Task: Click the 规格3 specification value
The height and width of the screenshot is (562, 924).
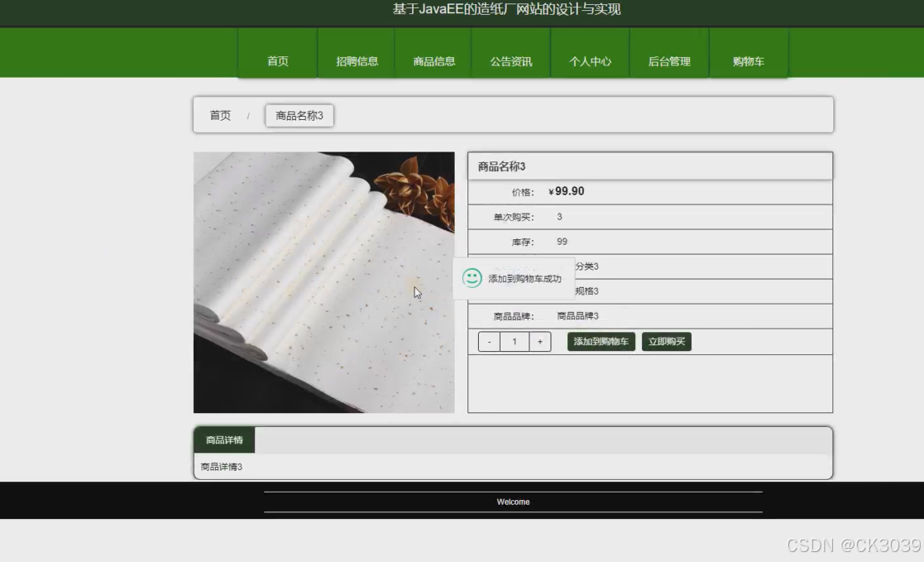Action: tap(587, 291)
